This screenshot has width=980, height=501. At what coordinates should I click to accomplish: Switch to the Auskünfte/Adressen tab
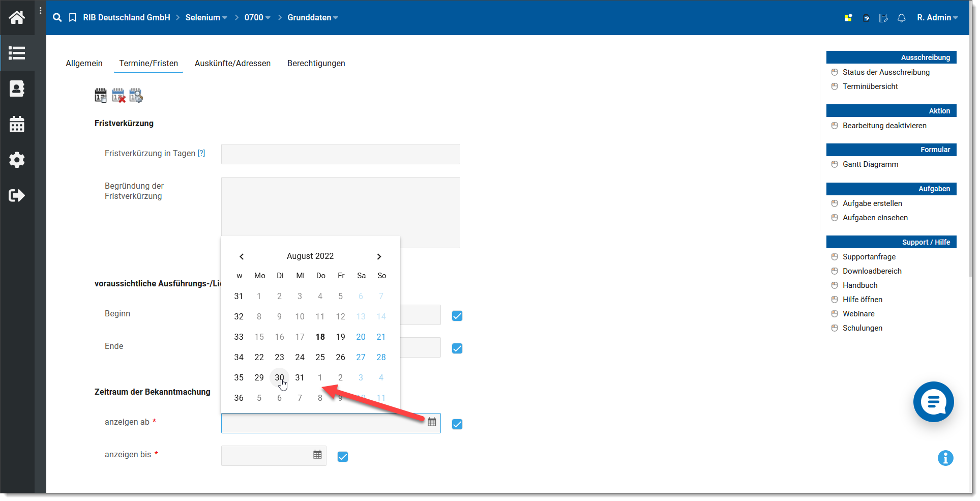tap(232, 64)
